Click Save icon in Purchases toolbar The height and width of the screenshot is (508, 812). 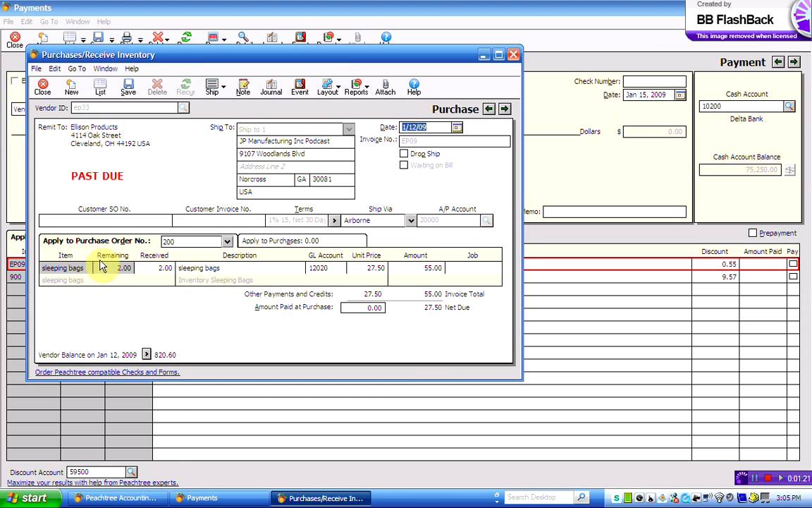(128, 87)
